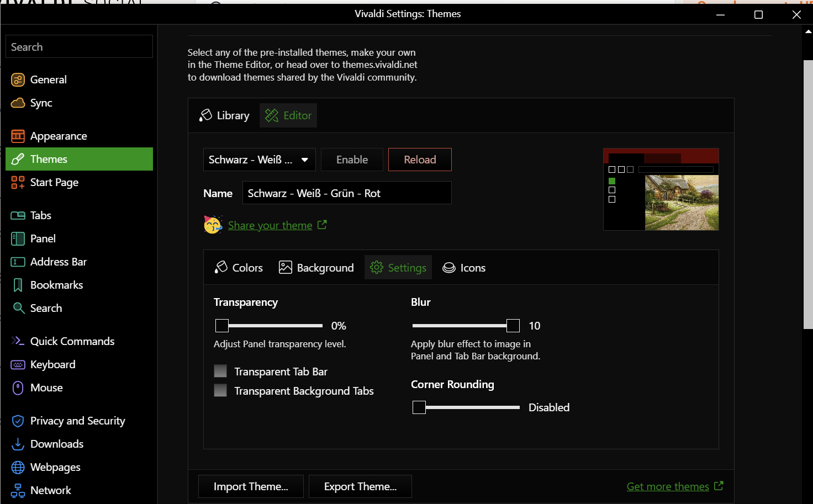Open Tabs settings category

pos(79,215)
